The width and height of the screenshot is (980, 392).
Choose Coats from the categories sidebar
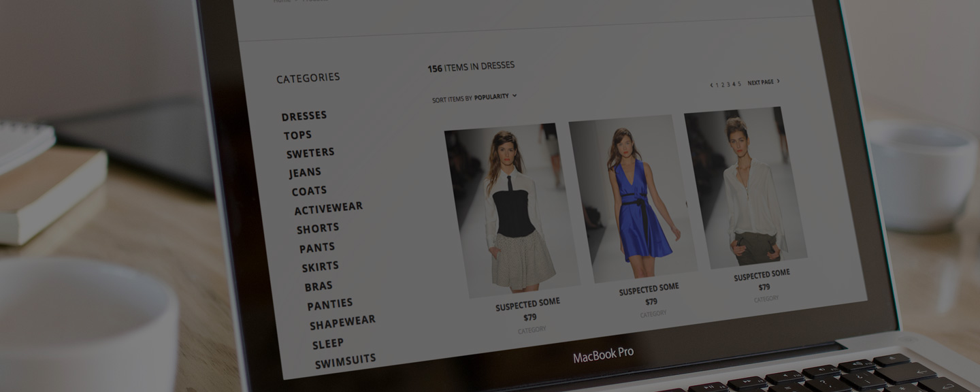tap(310, 191)
